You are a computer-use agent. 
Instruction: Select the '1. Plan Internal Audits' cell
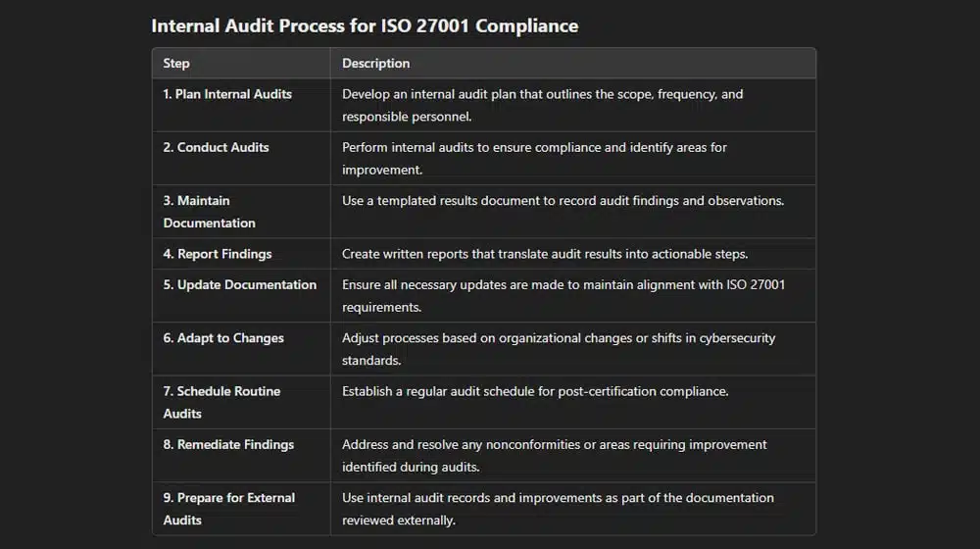point(241,105)
